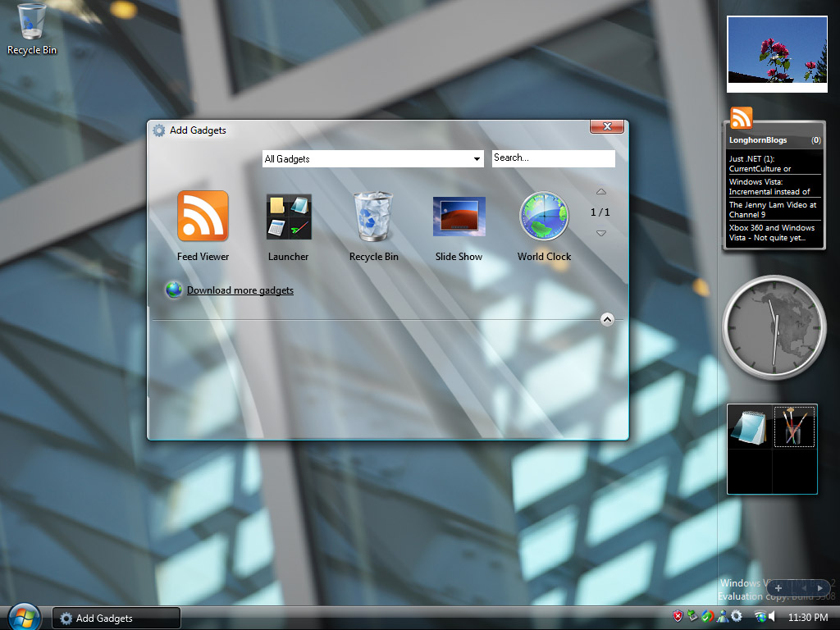Click the globe icon beside Download more gadgets
Image resolution: width=840 pixels, height=630 pixels.
click(x=174, y=290)
